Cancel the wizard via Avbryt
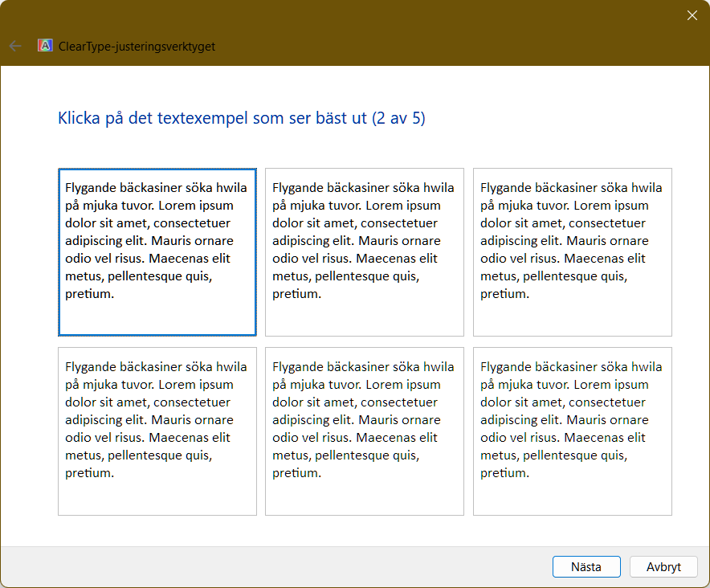710x588 pixels. coord(663,566)
